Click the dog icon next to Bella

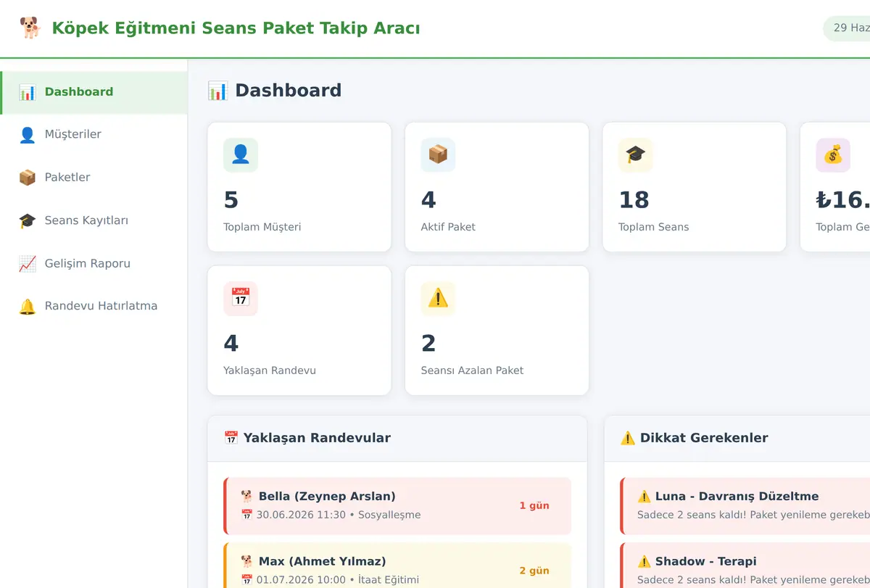coord(247,497)
